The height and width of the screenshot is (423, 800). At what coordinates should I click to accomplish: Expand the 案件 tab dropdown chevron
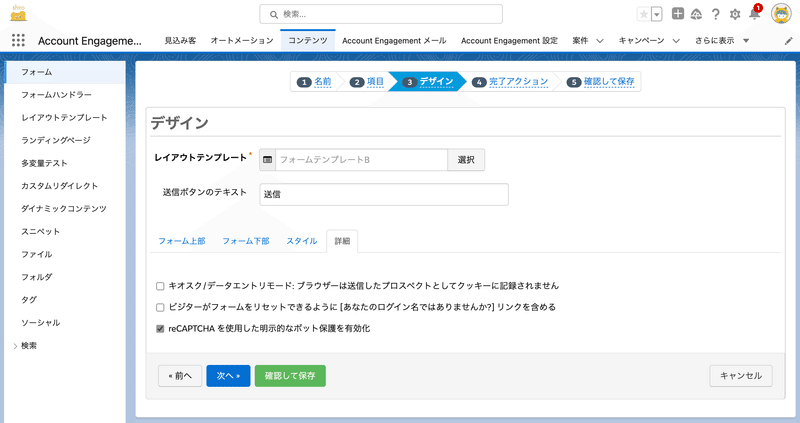coord(600,41)
